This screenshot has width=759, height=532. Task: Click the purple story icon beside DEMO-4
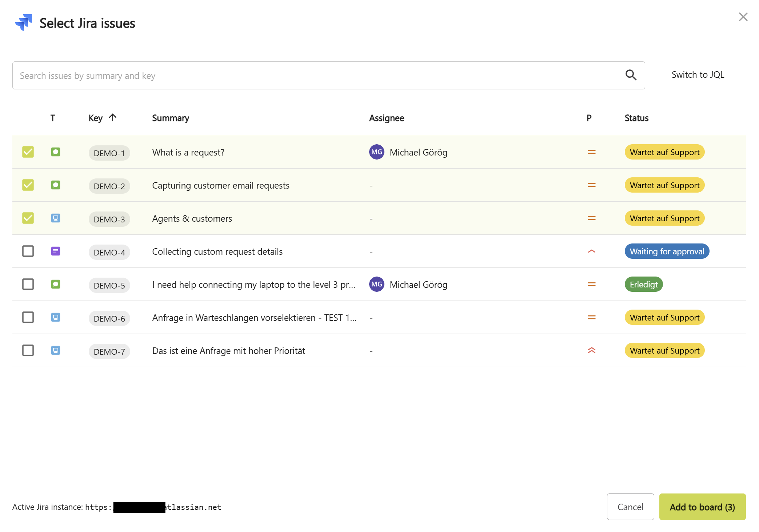click(x=55, y=251)
